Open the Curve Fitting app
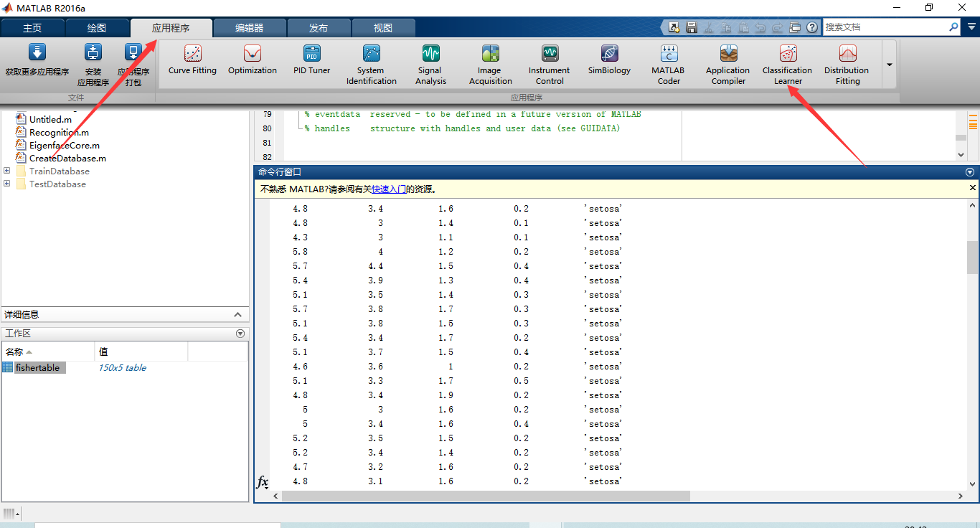The image size is (980, 528). coord(192,61)
